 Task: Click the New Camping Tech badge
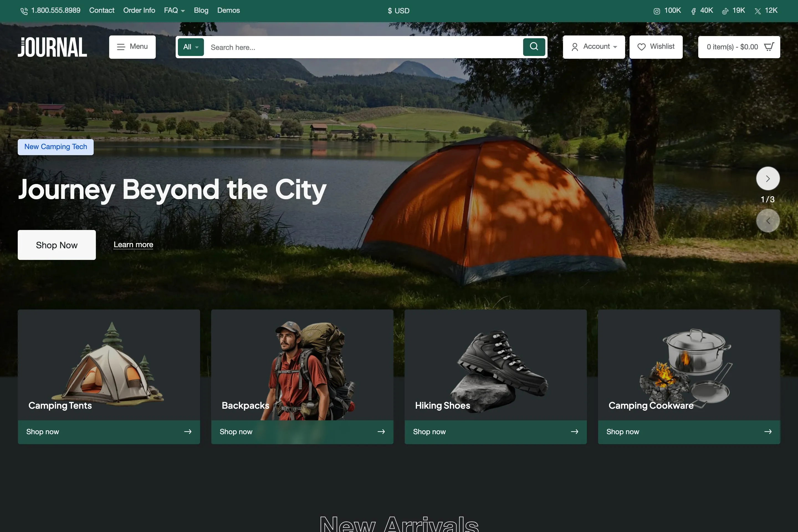point(56,147)
